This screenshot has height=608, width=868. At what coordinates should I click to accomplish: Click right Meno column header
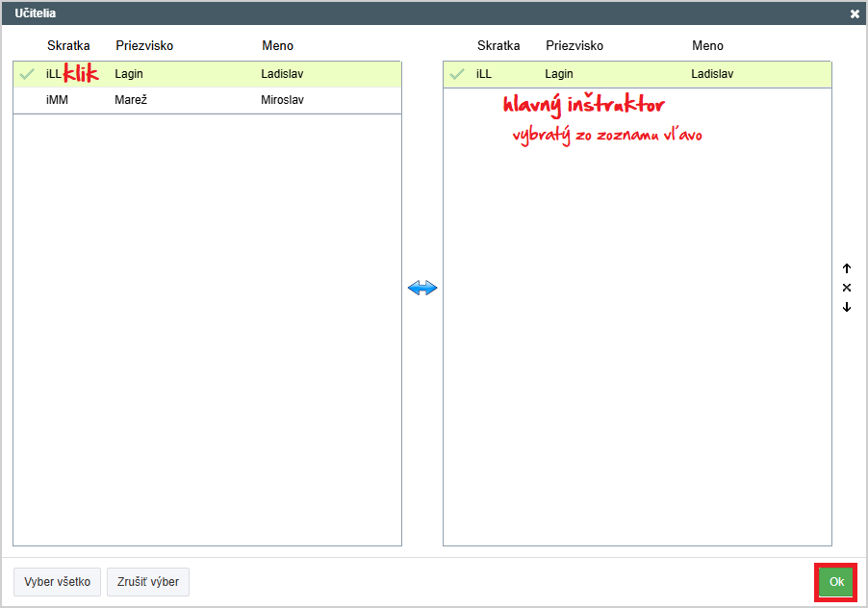pos(707,46)
